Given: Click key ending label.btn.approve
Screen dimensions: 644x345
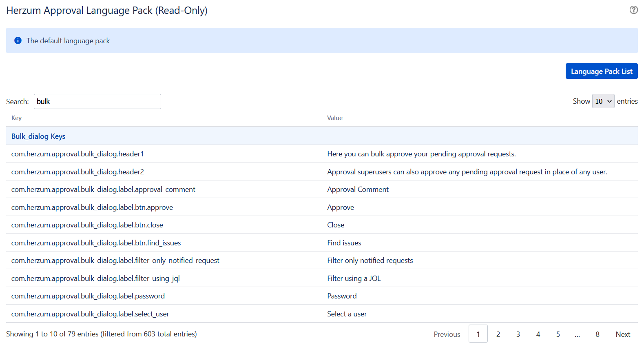Looking at the screenshot, I should [x=92, y=207].
